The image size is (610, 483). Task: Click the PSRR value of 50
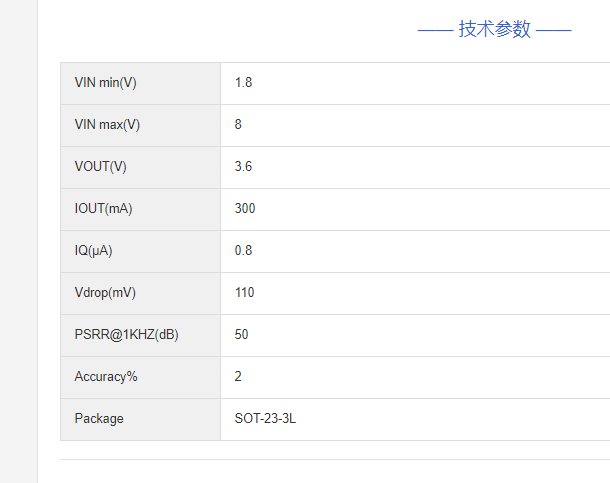(242, 335)
